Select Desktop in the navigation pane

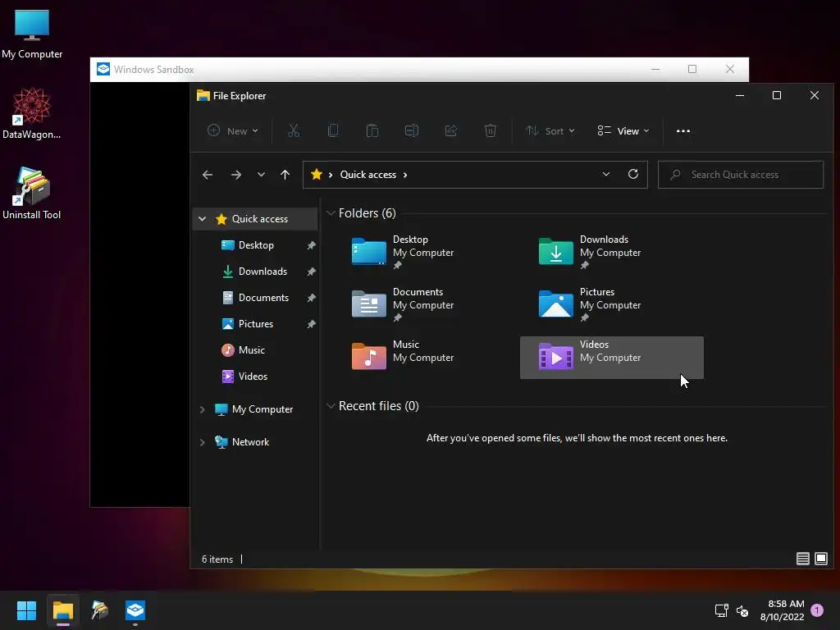point(256,244)
